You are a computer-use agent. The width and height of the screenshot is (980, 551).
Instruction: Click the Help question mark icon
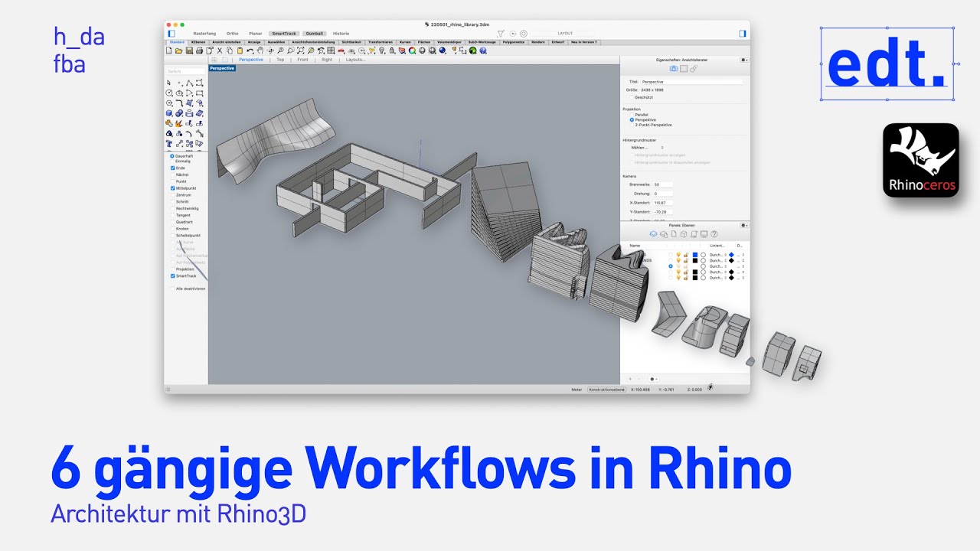(483, 51)
